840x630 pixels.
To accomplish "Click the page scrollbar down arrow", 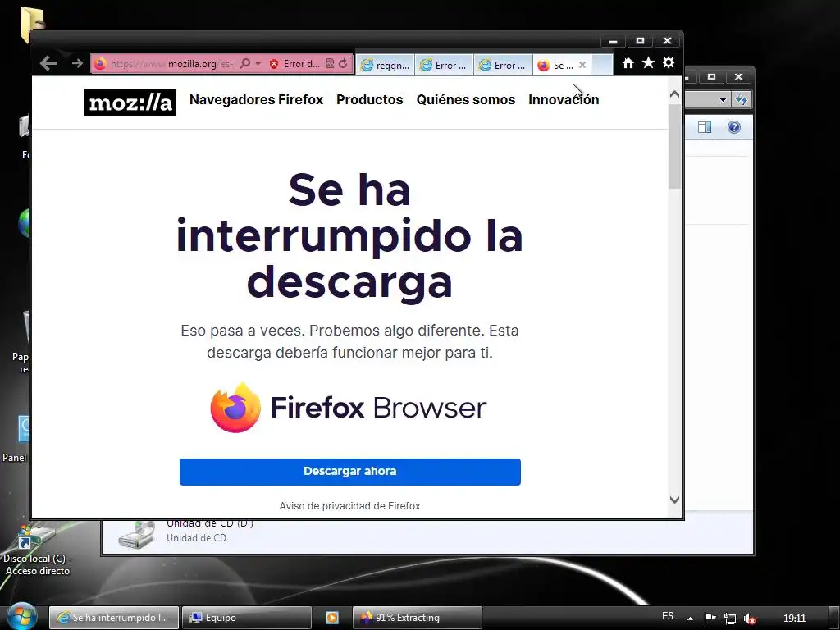I will (x=674, y=500).
